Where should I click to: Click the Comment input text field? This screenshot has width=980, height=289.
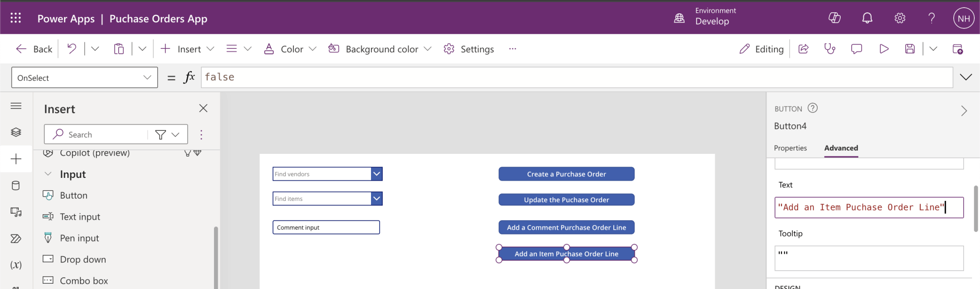326,228
